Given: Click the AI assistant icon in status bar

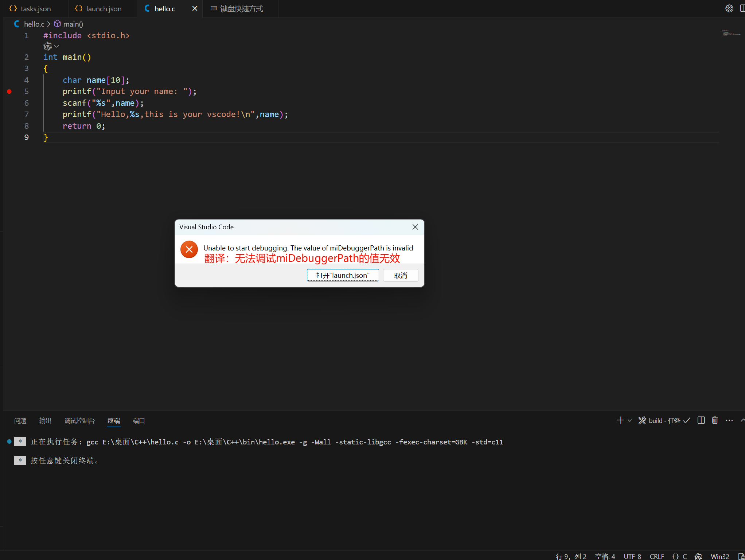Looking at the screenshot, I should point(698,556).
